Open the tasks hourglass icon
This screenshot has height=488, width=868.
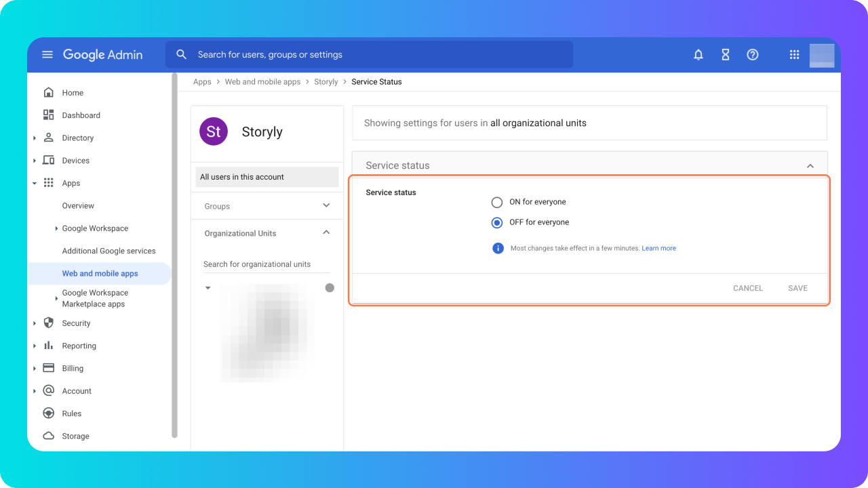726,55
